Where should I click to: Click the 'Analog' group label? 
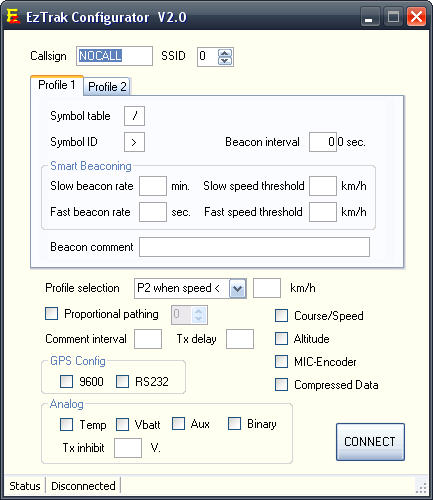pos(67,404)
